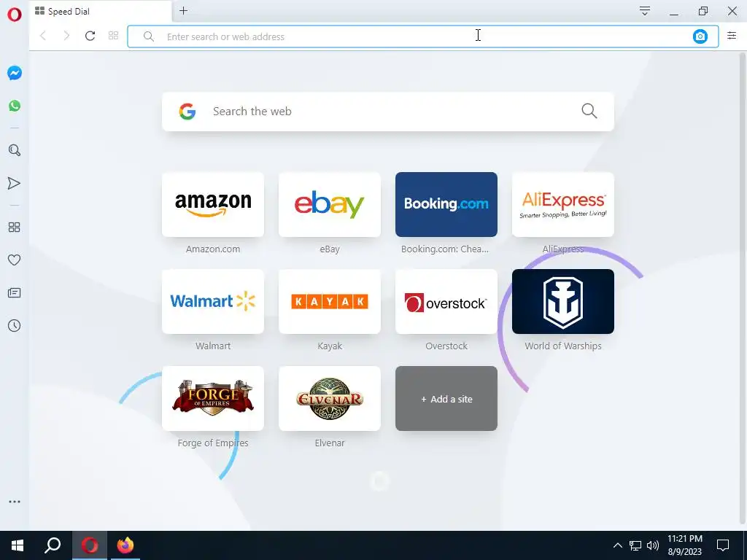Open the Opera main menu logo
The image size is (747, 560).
click(x=15, y=15)
